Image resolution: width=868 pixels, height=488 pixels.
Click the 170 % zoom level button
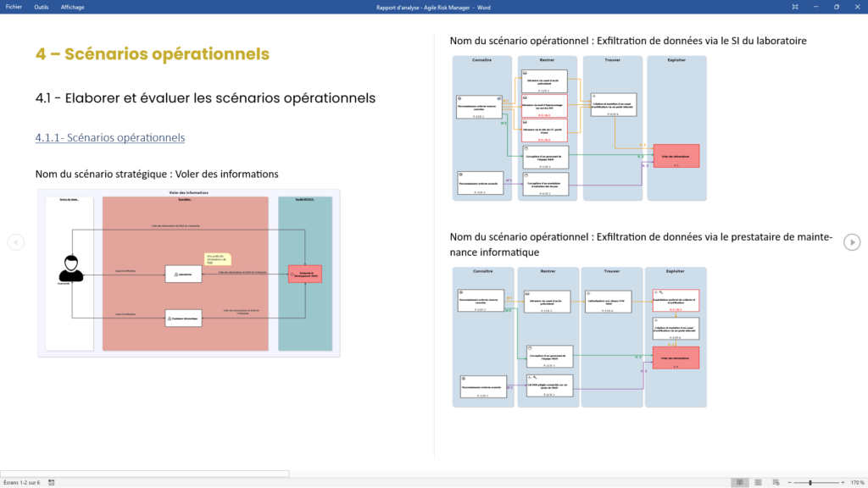(x=857, y=482)
